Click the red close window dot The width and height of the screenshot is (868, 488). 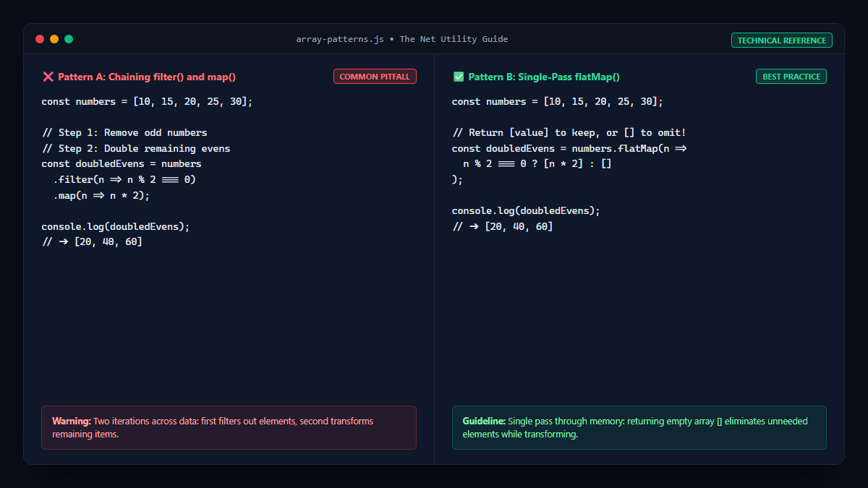click(x=40, y=39)
